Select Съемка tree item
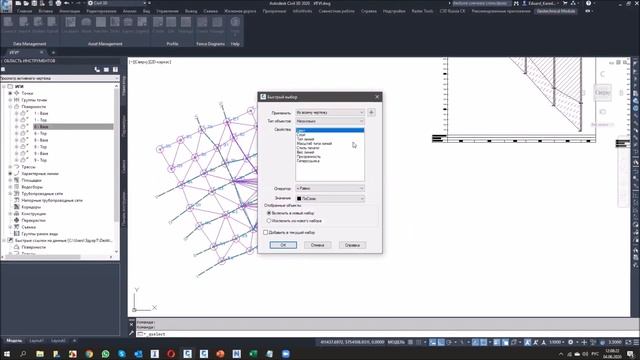This screenshot has height=360, width=640. 28,227
